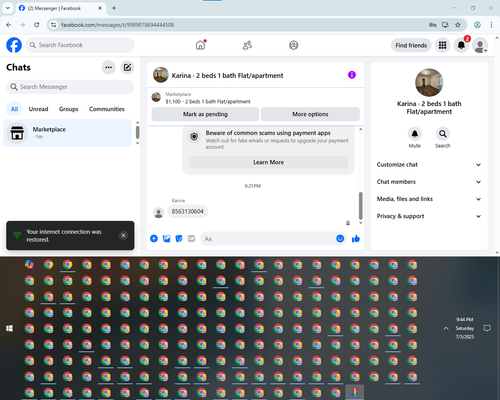Click the message 8563130604
500x400 pixels.
point(187,211)
